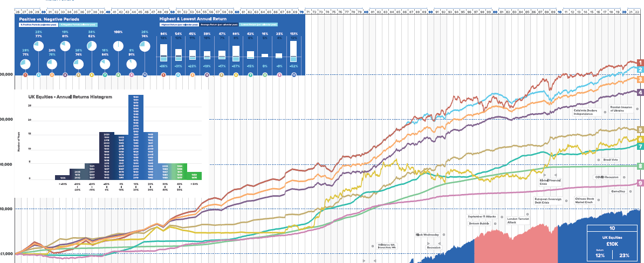Click the UK Equities £10K summary box

click(x=612, y=244)
